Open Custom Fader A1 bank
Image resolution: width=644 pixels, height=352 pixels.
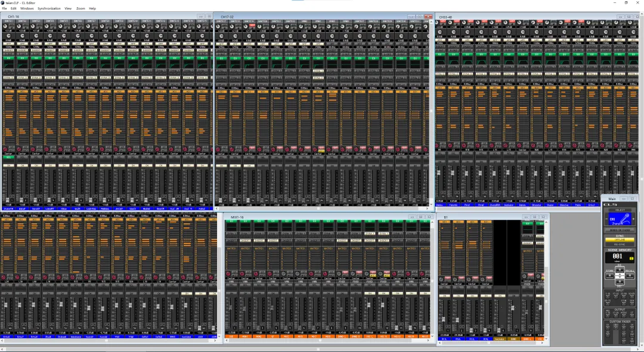tap(608, 328)
